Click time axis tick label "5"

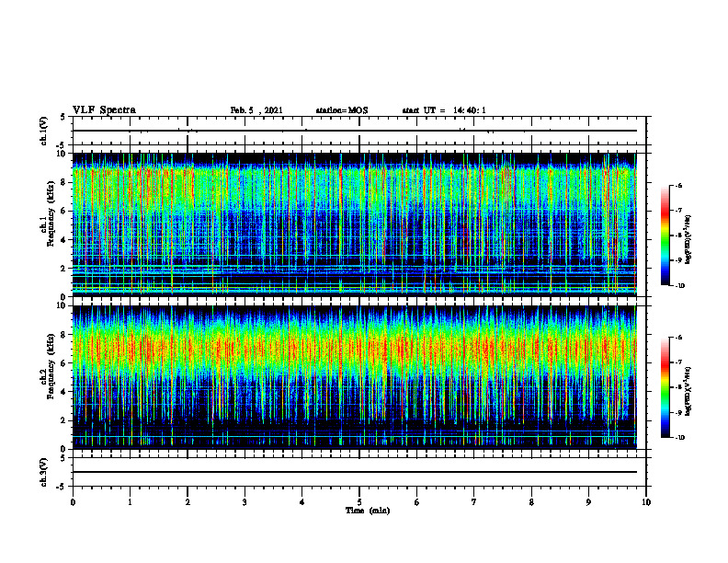[x=359, y=502]
